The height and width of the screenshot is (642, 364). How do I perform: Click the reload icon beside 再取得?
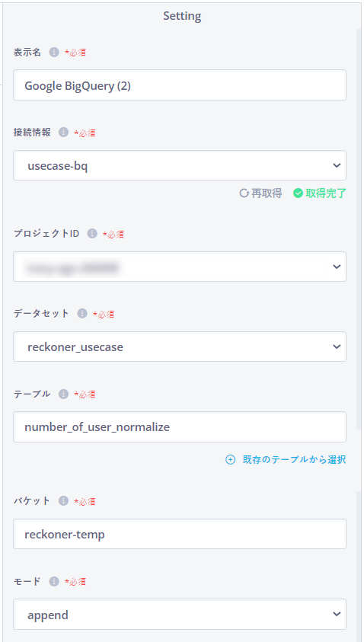tap(244, 193)
